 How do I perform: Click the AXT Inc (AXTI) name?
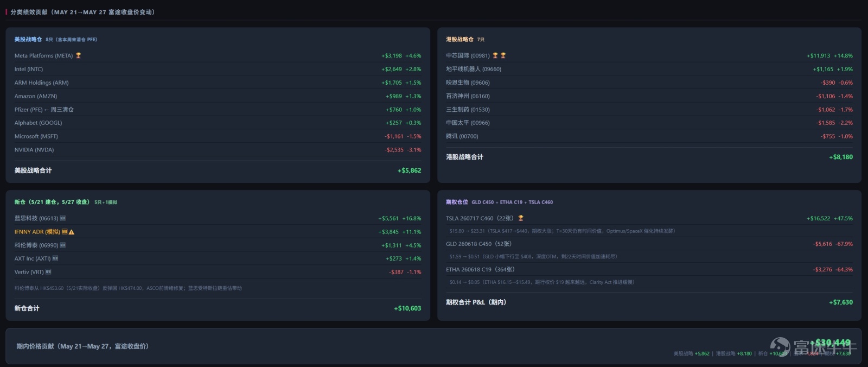pos(33,258)
